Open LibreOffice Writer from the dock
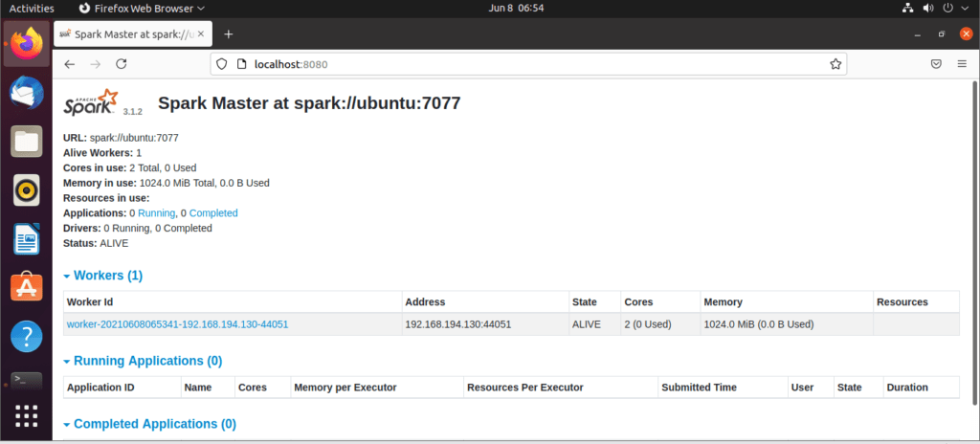The width and height of the screenshot is (980, 444). 27,239
